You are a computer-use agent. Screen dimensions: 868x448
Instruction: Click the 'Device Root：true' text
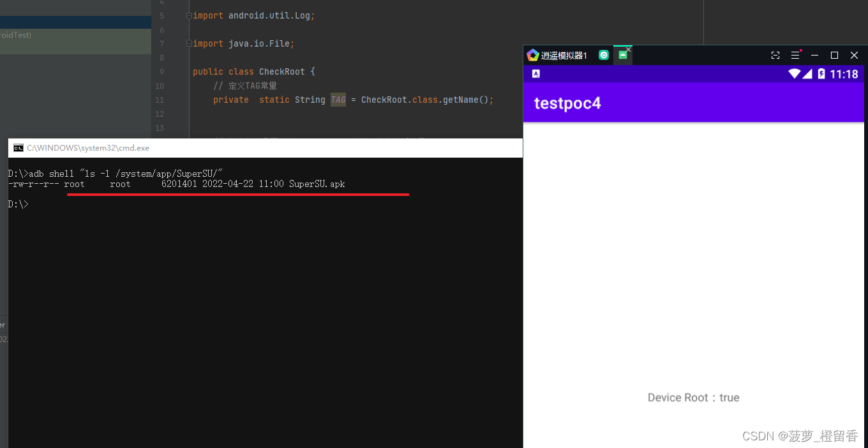tap(693, 398)
